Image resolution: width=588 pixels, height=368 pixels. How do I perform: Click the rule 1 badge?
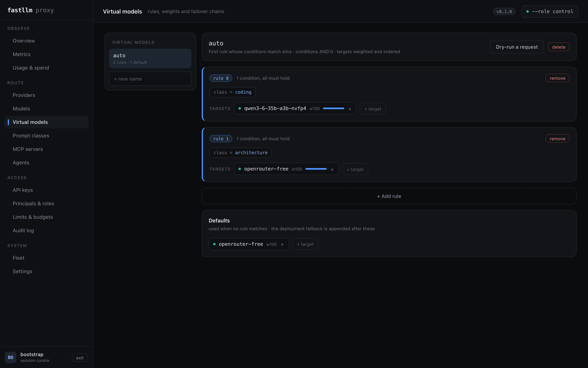(221, 139)
